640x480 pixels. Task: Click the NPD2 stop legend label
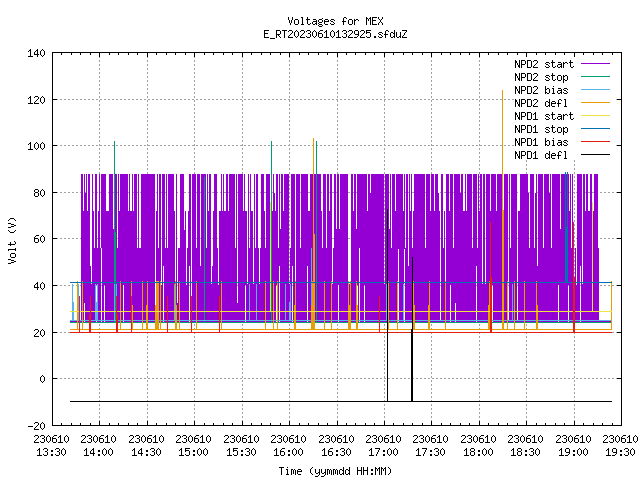click(541, 77)
